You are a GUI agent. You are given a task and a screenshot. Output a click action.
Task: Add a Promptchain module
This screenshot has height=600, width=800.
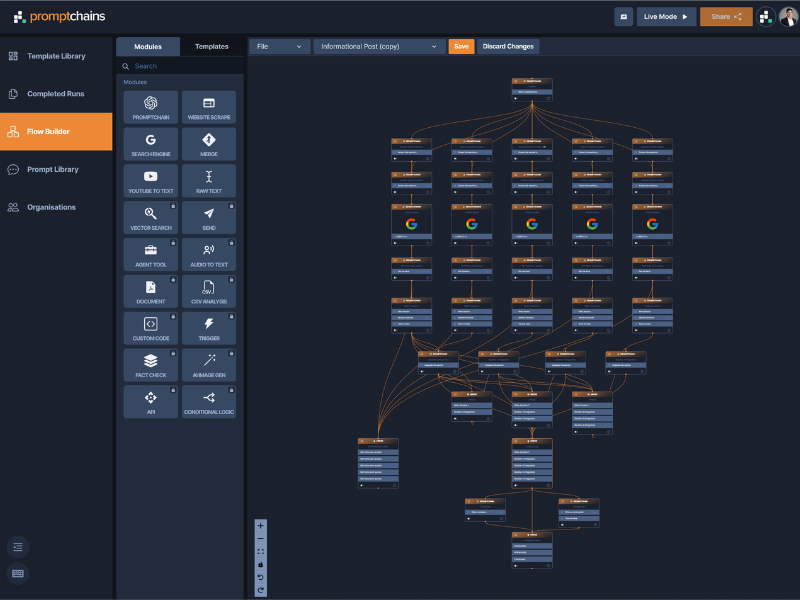tap(151, 107)
